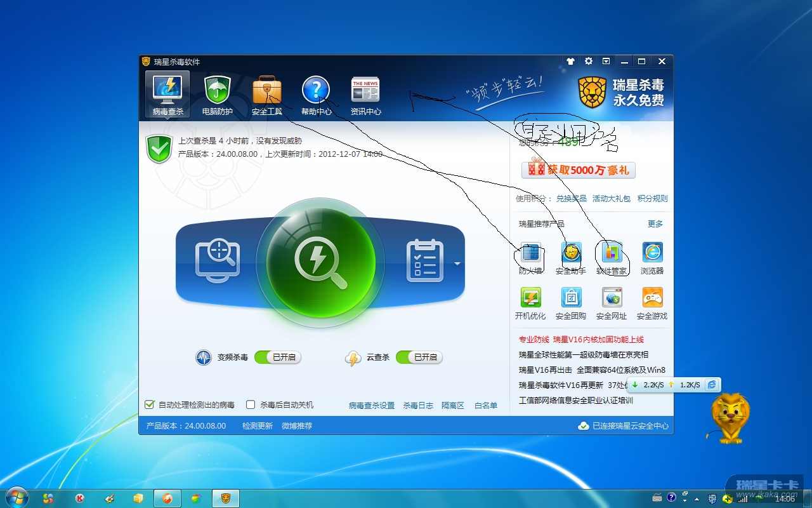Viewport: 812px width, 508px height.
Task: Click 检测更新 check for updates
Action: pos(258,426)
